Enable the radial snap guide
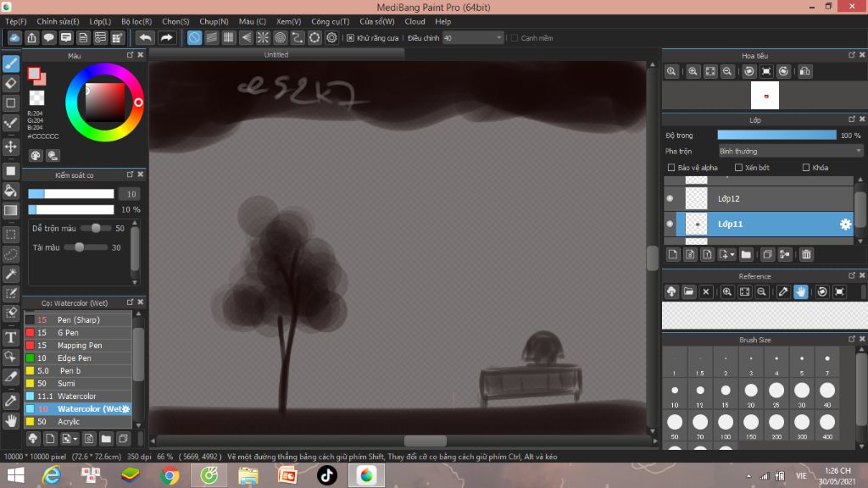Viewport: 868px width, 488px height. pos(263,37)
